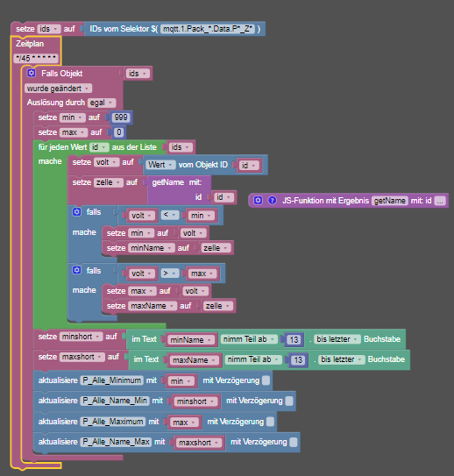Image resolution: width=454 pixels, height=476 pixels.
Task: Select object ID field P_Alle_Name_Min
Action: (x=115, y=401)
